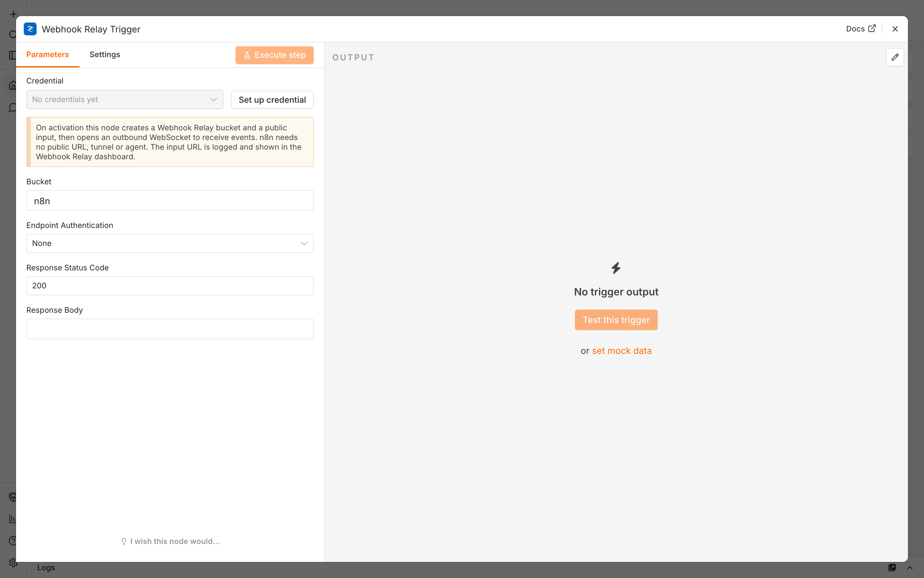Viewport: 924px width, 578px height.
Task: Click the pop-out logs icon at bottom right
Action: point(892,568)
